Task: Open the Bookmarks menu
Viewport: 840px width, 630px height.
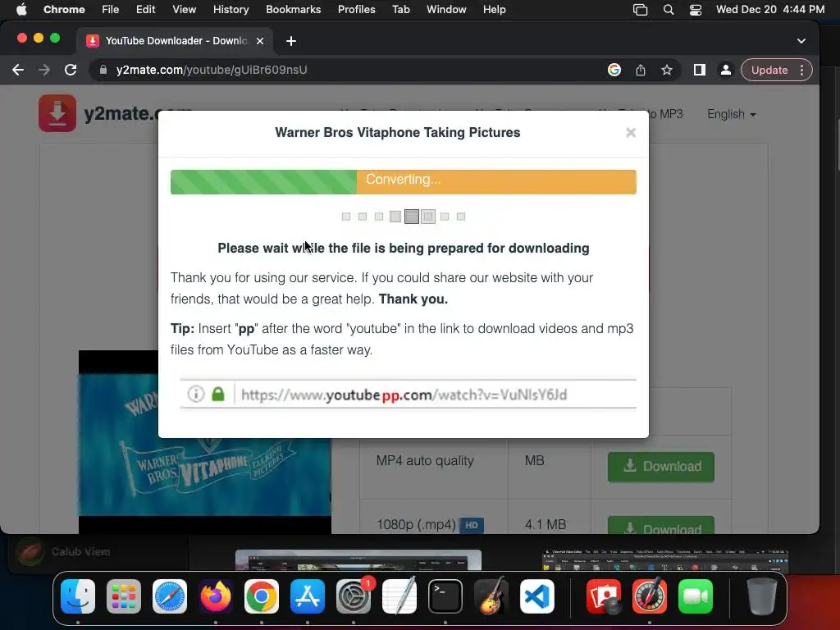Action: tap(293, 10)
